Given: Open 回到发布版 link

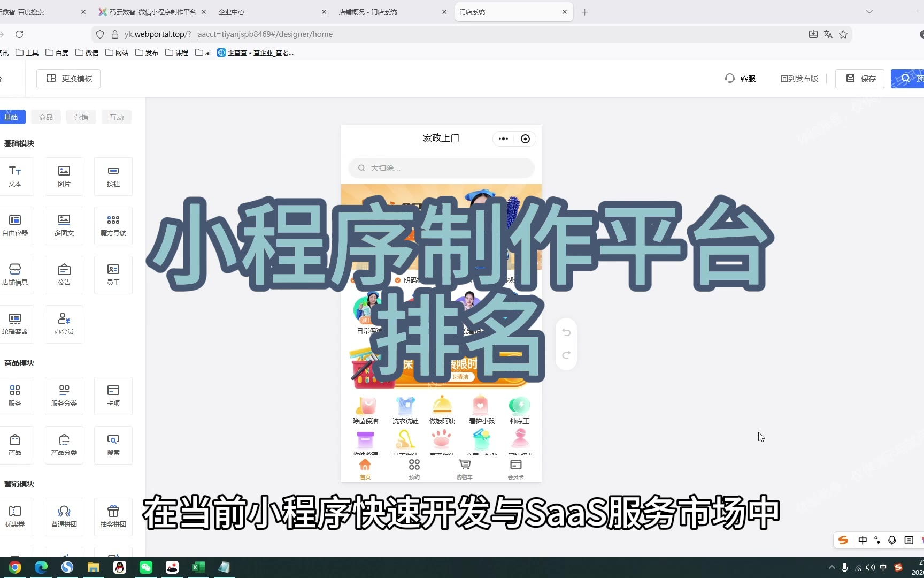Looking at the screenshot, I should [x=799, y=79].
